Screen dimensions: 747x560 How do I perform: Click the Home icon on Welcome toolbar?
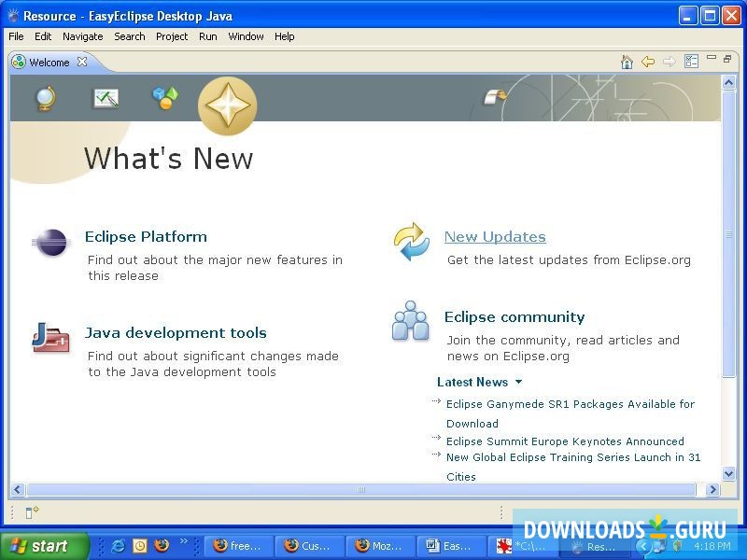[627, 62]
